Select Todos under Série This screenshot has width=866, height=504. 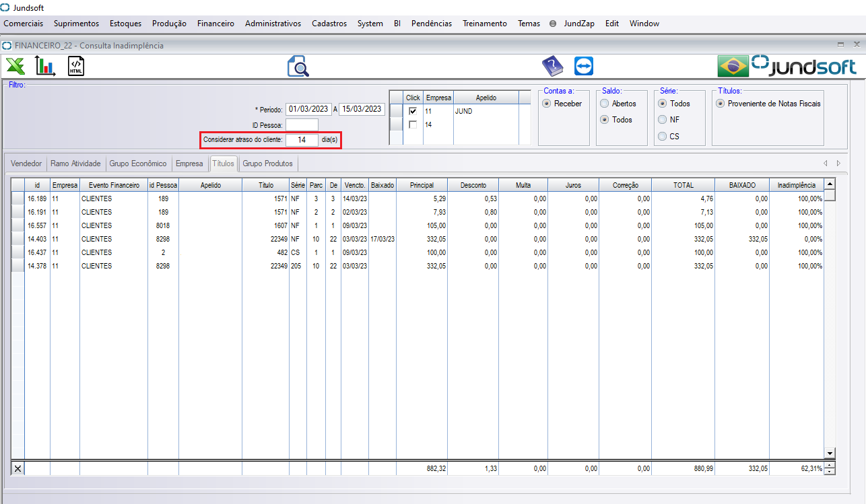[663, 104]
